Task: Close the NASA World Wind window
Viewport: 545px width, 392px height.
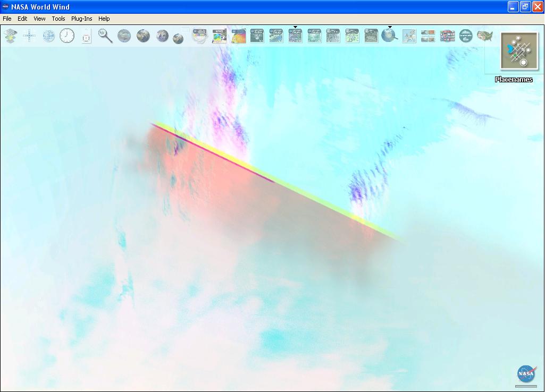Action: (x=538, y=6)
